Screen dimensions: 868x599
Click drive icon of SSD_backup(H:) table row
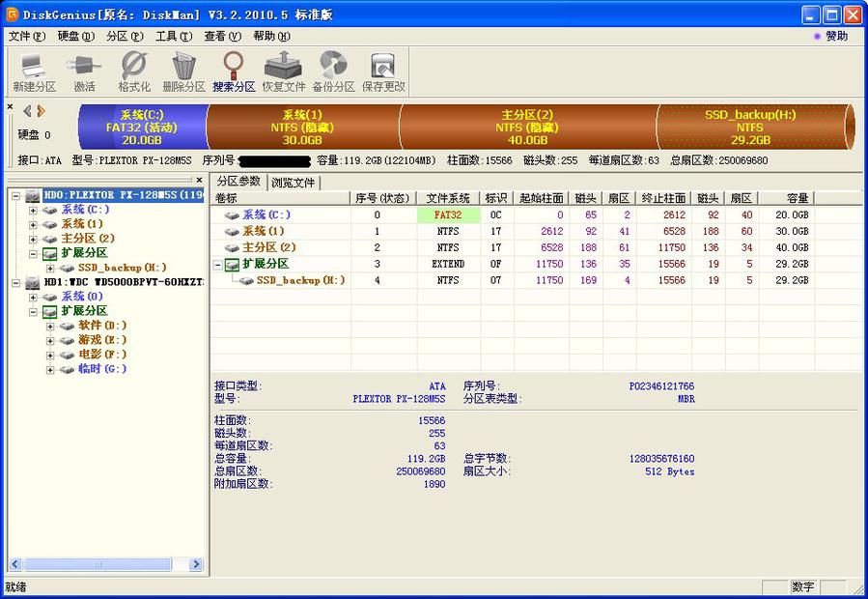pyautogui.click(x=246, y=281)
